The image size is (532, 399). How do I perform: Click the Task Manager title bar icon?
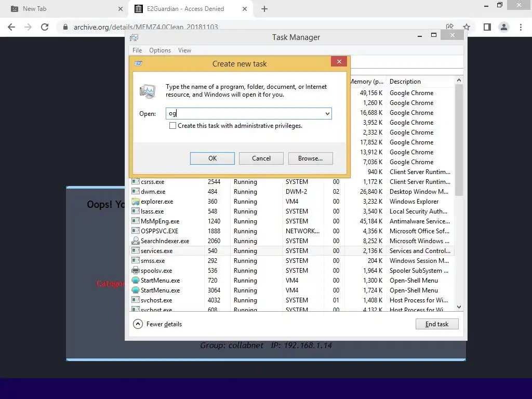point(135,37)
